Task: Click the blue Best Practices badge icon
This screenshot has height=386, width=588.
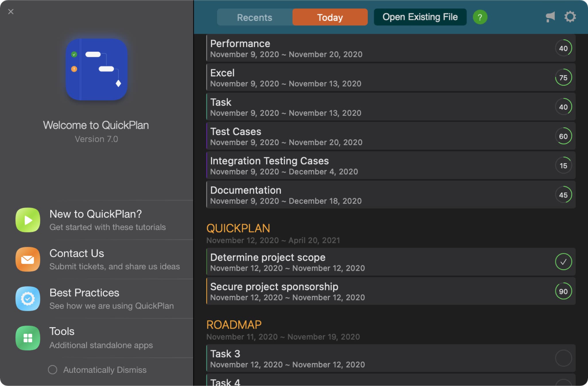Action: pos(28,299)
